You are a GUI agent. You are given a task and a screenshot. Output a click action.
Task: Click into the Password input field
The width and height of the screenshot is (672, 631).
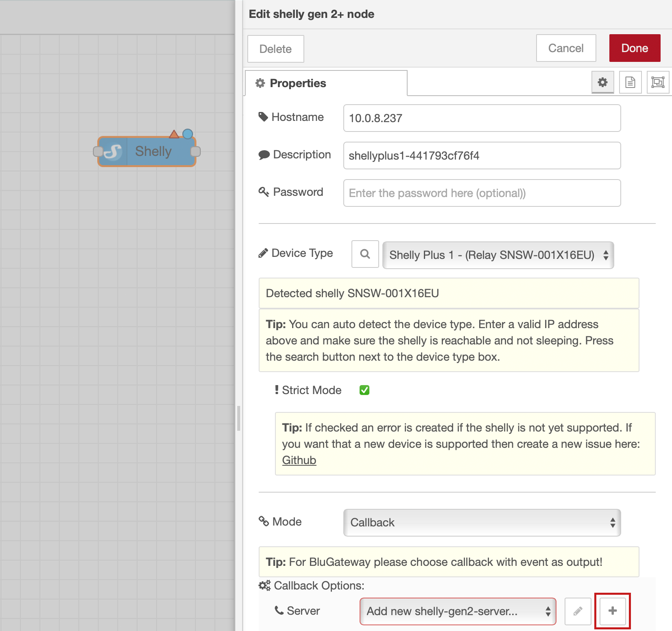[482, 193]
